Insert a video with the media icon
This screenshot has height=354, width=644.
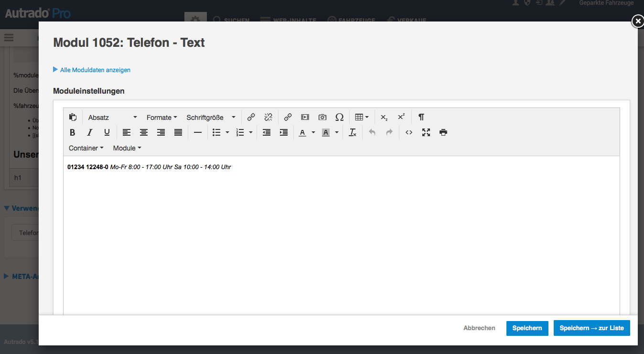[305, 117]
